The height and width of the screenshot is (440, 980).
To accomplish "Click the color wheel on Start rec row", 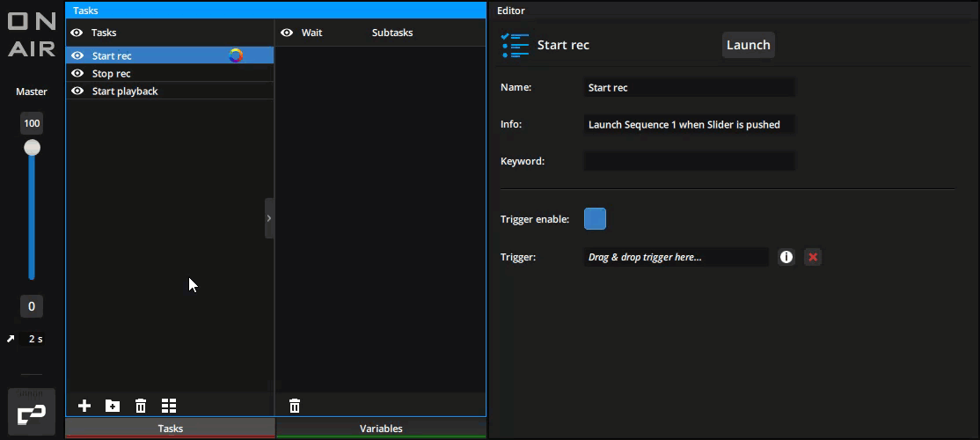I will pyautogui.click(x=236, y=55).
